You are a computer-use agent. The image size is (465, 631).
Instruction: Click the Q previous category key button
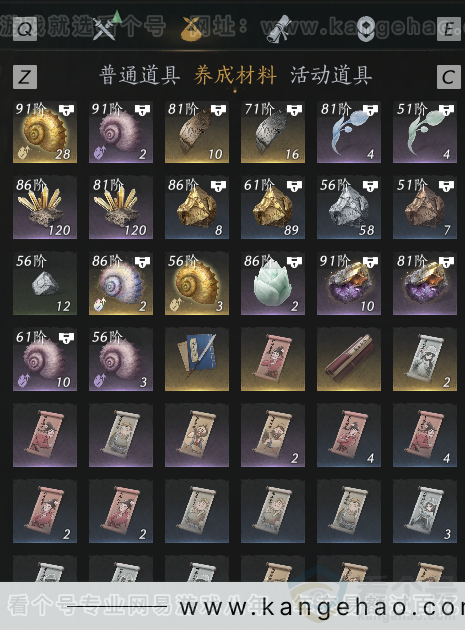click(x=25, y=29)
